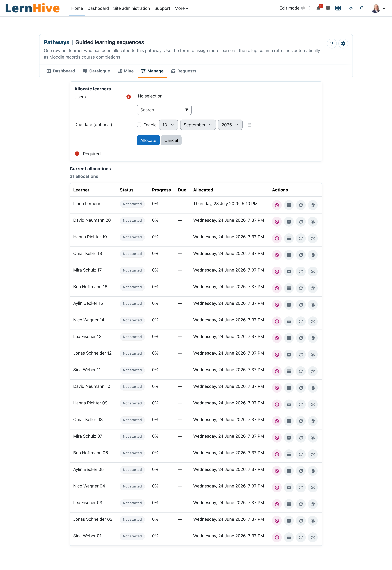Archive the Mira Schulz 17 allocation
Image resolution: width=392 pixels, height=570 pixels.
[289, 272]
